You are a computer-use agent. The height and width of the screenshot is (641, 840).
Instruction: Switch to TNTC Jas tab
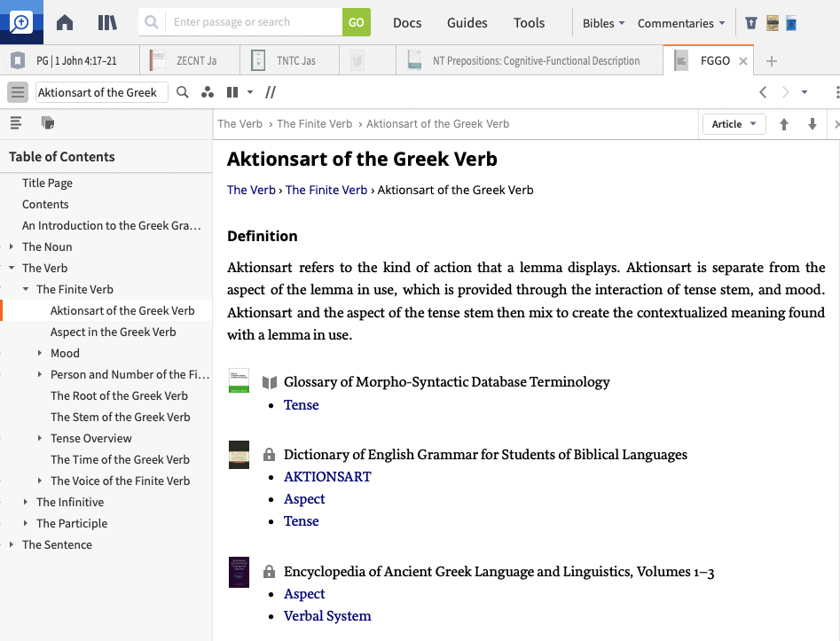[289, 60]
